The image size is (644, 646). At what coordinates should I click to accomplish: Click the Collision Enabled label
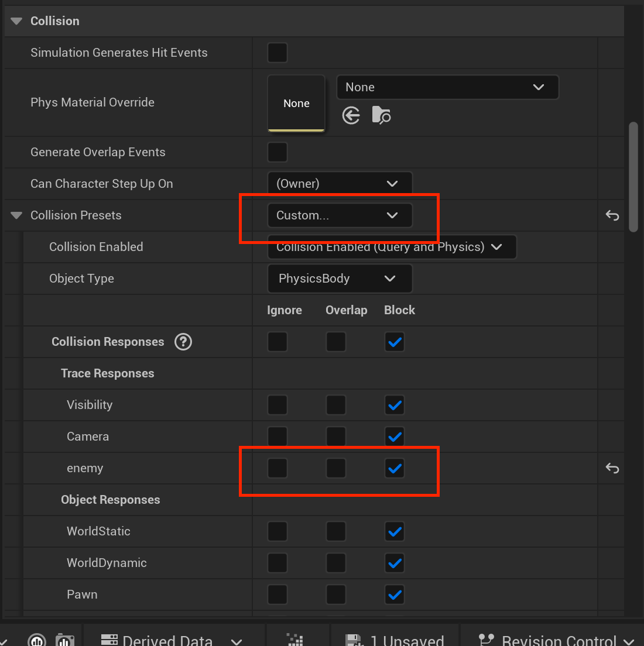96,247
